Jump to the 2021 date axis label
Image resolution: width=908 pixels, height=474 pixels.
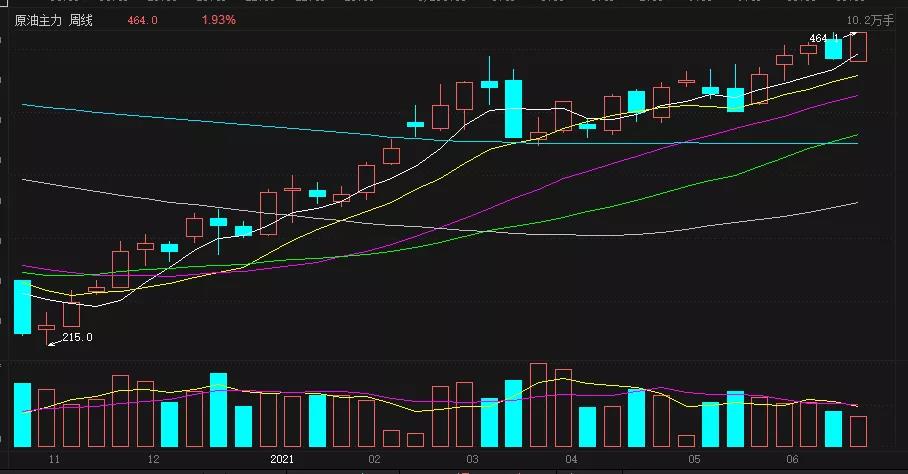(285, 459)
